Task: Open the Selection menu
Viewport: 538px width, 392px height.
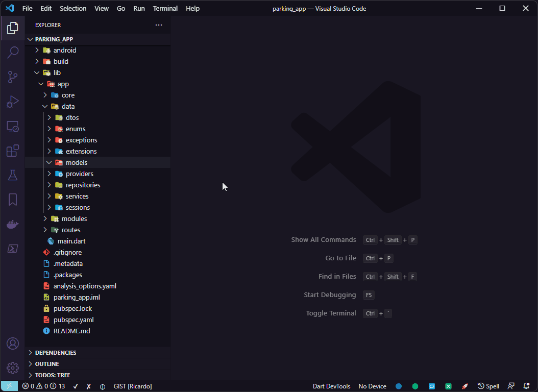Action: coord(73,8)
